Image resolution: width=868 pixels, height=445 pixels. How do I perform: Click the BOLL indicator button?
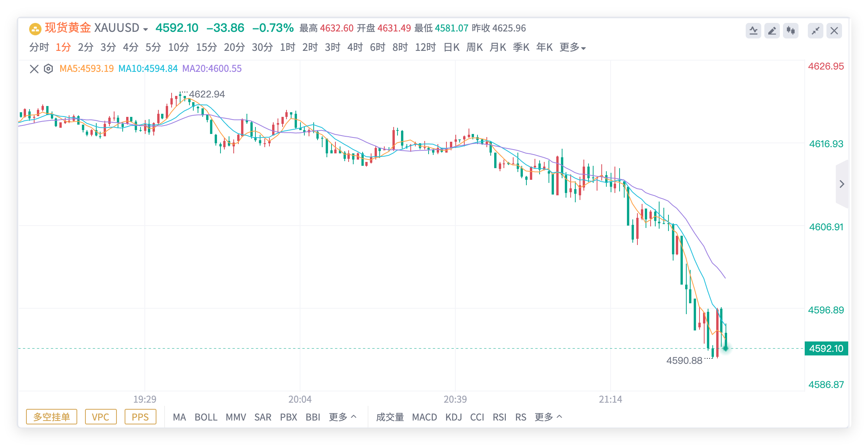pyautogui.click(x=206, y=417)
